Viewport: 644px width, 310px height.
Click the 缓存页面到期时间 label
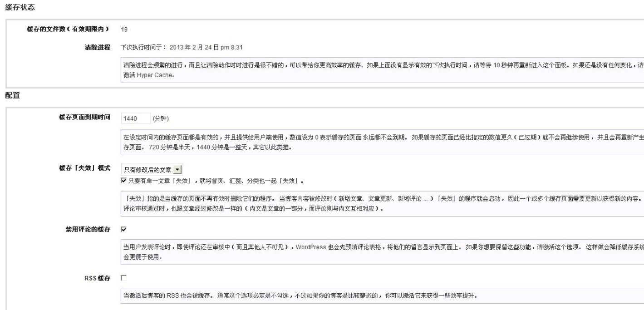84,118
